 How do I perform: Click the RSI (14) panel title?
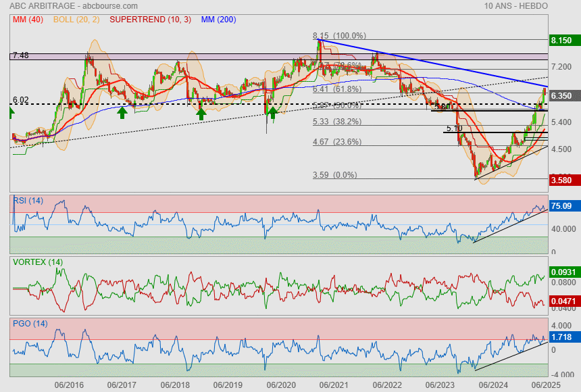point(28,200)
